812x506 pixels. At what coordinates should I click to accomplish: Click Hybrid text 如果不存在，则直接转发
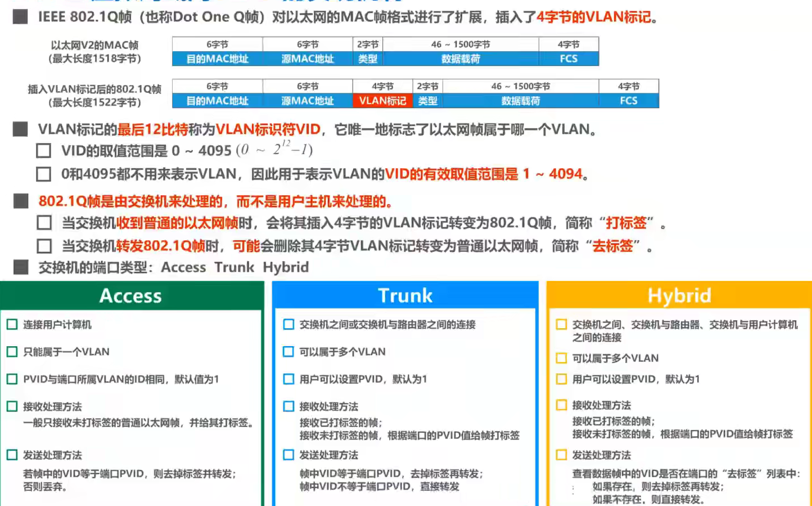pos(648,500)
